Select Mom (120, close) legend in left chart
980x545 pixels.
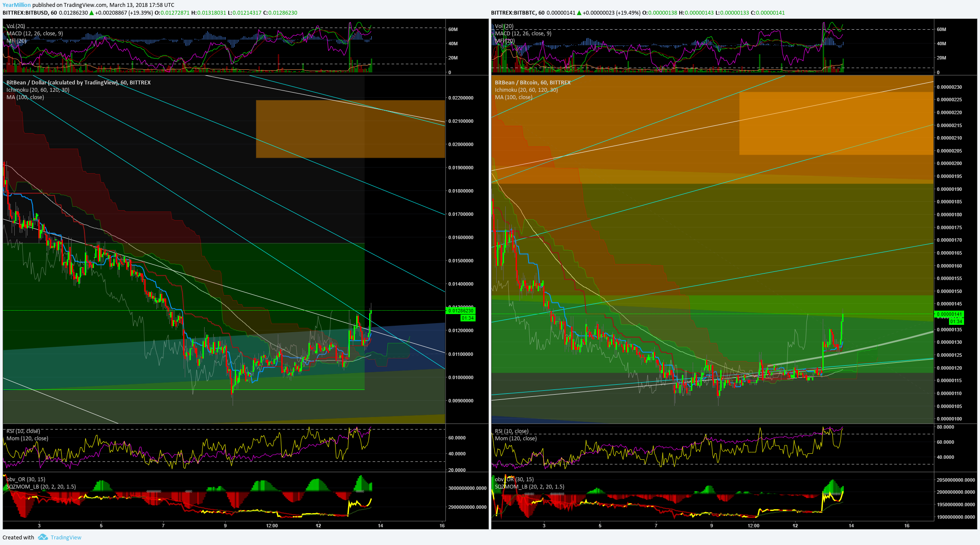point(27,439)
